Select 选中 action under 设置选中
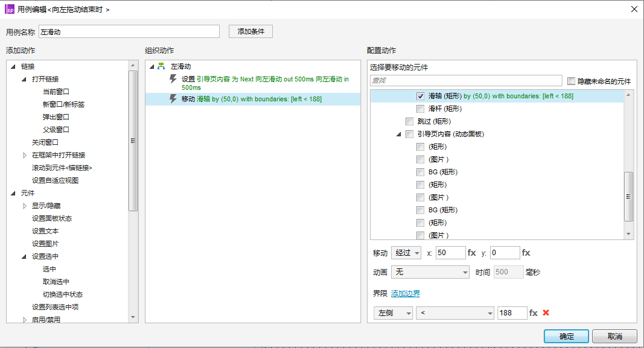The image size is (644, 348). [x=49, y=269]
